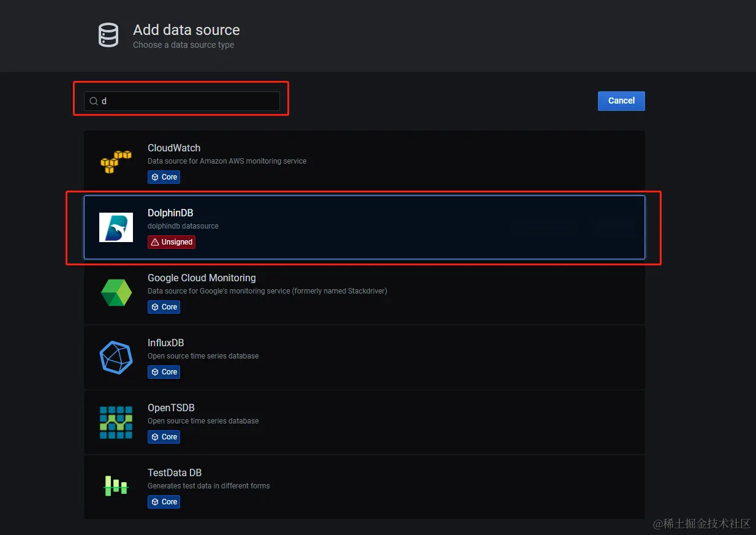Click the Core badge under OpenTSDB
This screenshot has width=756, height=535.
tap(164, 437)
